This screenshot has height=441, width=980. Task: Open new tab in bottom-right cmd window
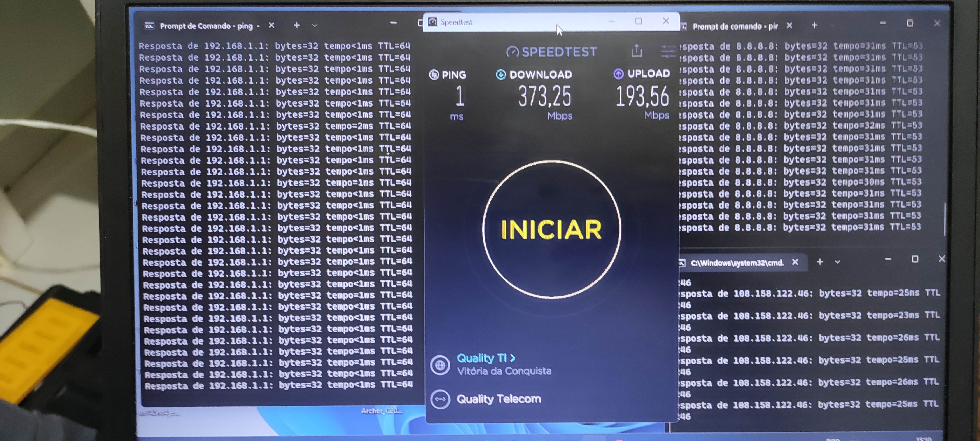coord(820,262)
